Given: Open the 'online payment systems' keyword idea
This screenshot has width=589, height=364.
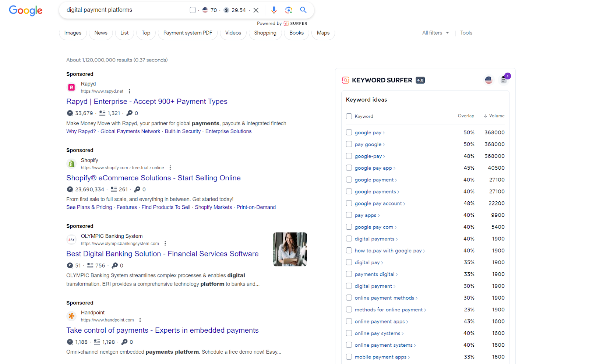Looking at the screenshot, I should pos(385,345).
